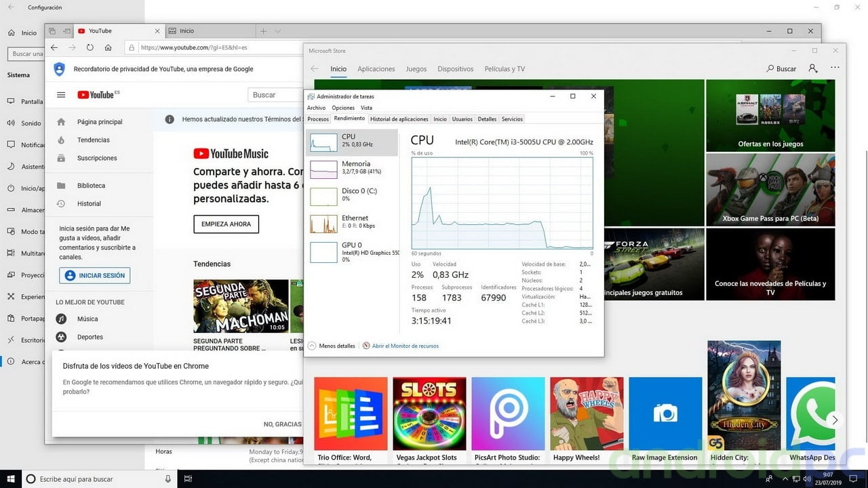Open Biblioteca in YouTube sidebar
Image resolution: width=868 pixels, height=488 pixels.
(x=91, y=186)
